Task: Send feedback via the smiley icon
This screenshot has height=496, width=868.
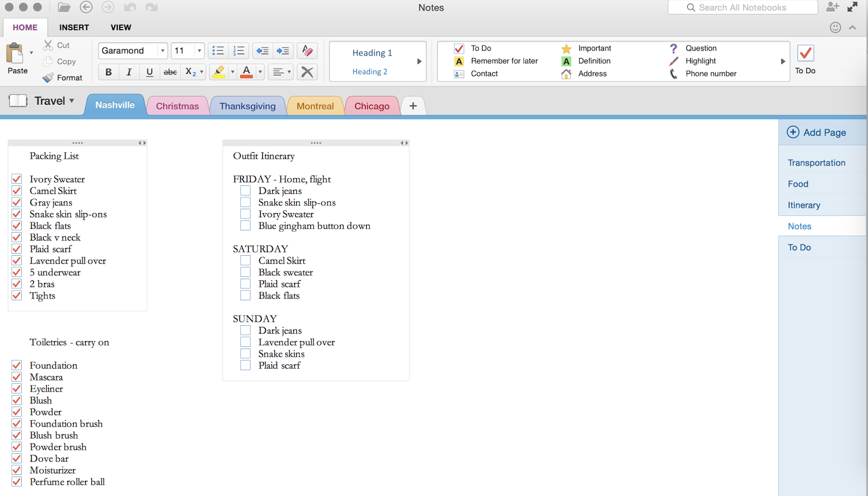Action: pos(835,27)
